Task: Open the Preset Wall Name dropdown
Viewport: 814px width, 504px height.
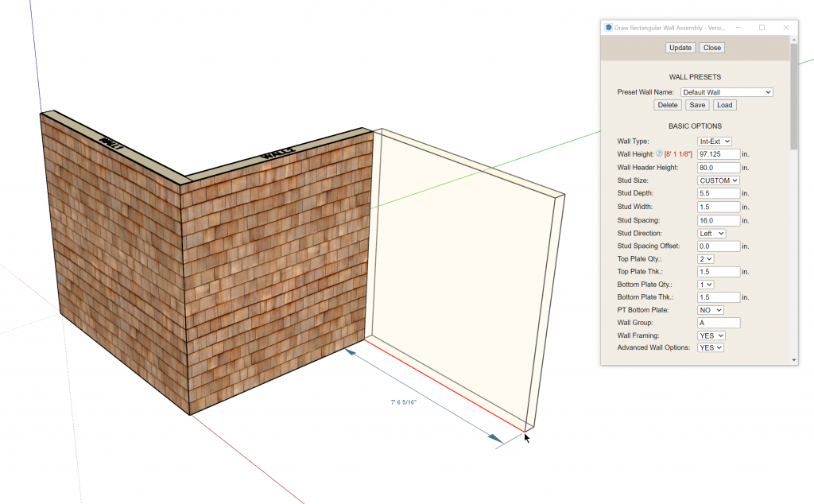Action: click(x=727, y=92)
